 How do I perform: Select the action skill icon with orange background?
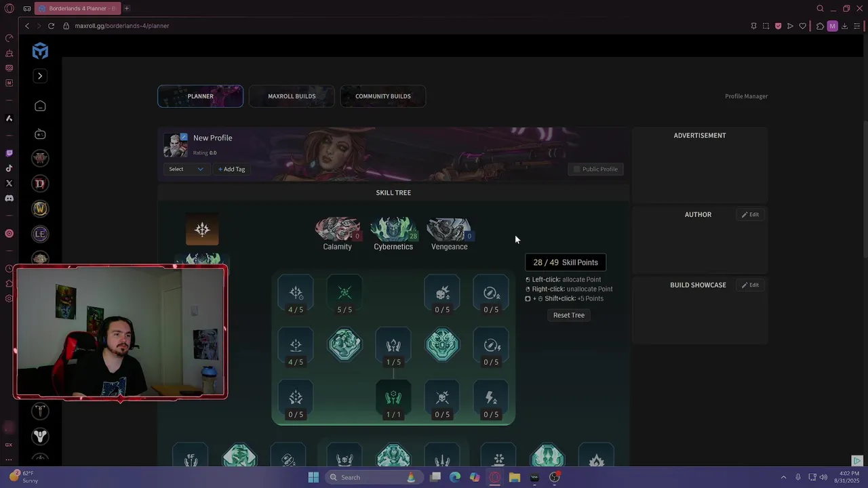pos(202,230)
